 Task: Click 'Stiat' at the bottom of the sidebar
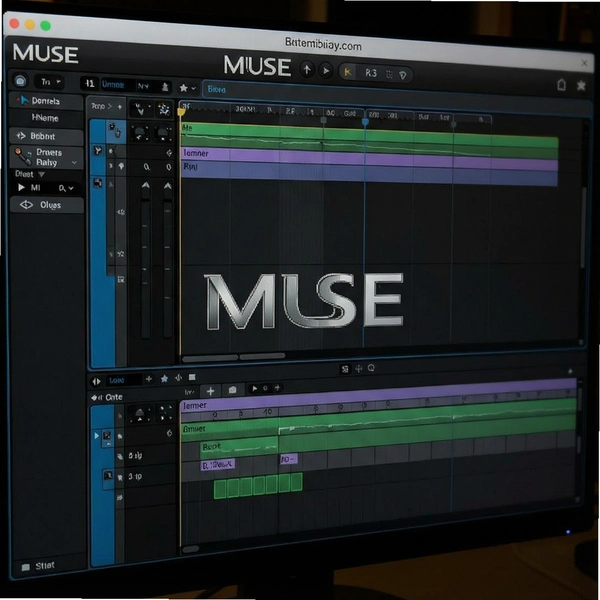[x=39, y=566]
